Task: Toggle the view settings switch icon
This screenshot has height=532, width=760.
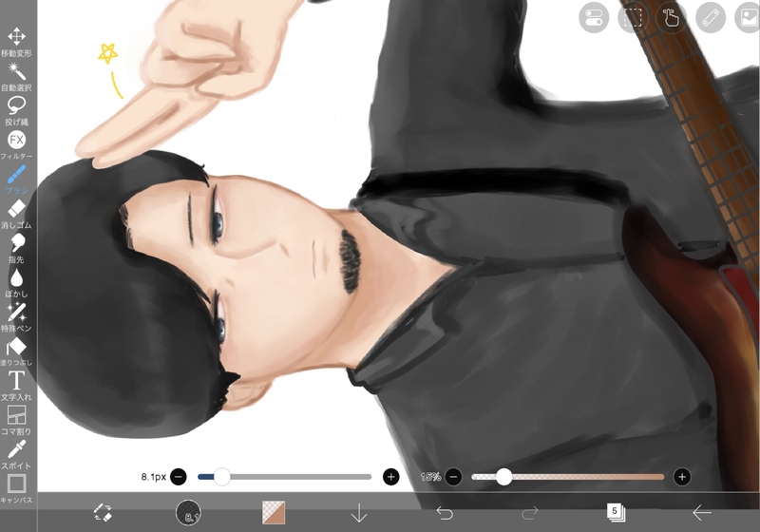Action: pos(594,18)
